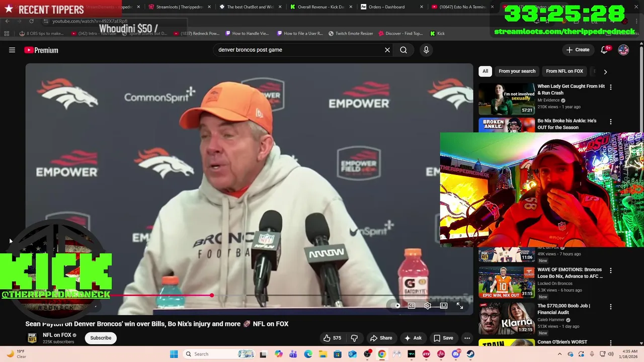The height and width of the screenshot is (362, 644).
Task: Open the browser bookmarks apps grid icon
Action: point(7,34)
